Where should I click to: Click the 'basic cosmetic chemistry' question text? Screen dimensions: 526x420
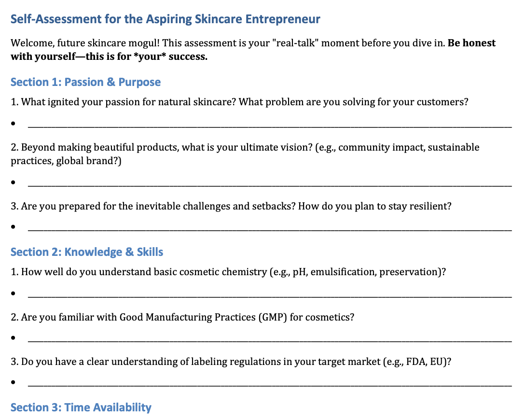228,272
